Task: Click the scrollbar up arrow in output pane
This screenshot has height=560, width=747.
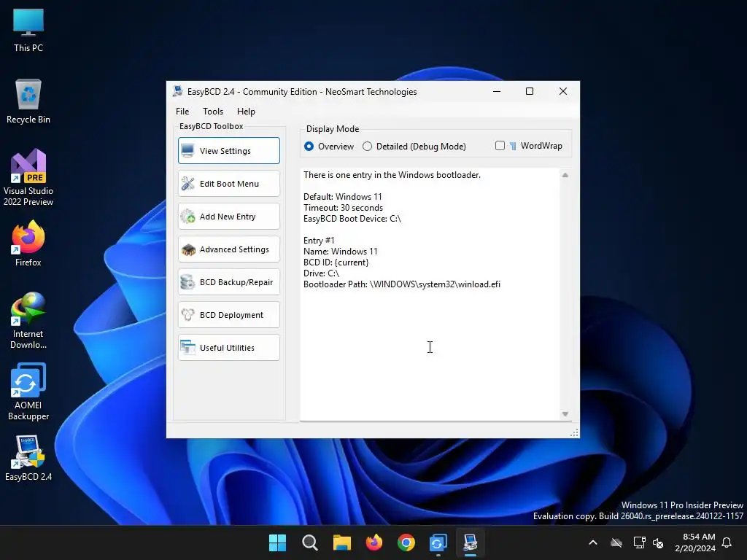Action: (565, 175)
